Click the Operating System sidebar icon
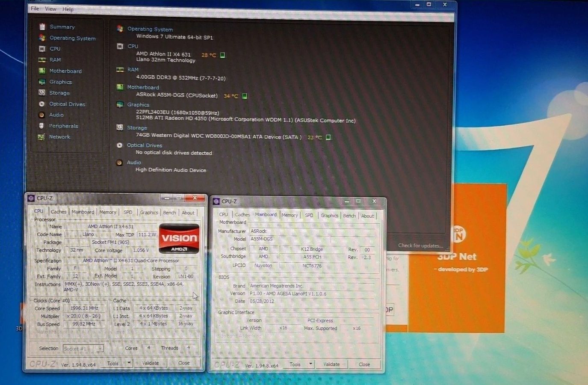Image resolution: width=588 pixels, height=385 pixels. pyautogui.click(x=42, y=38)
